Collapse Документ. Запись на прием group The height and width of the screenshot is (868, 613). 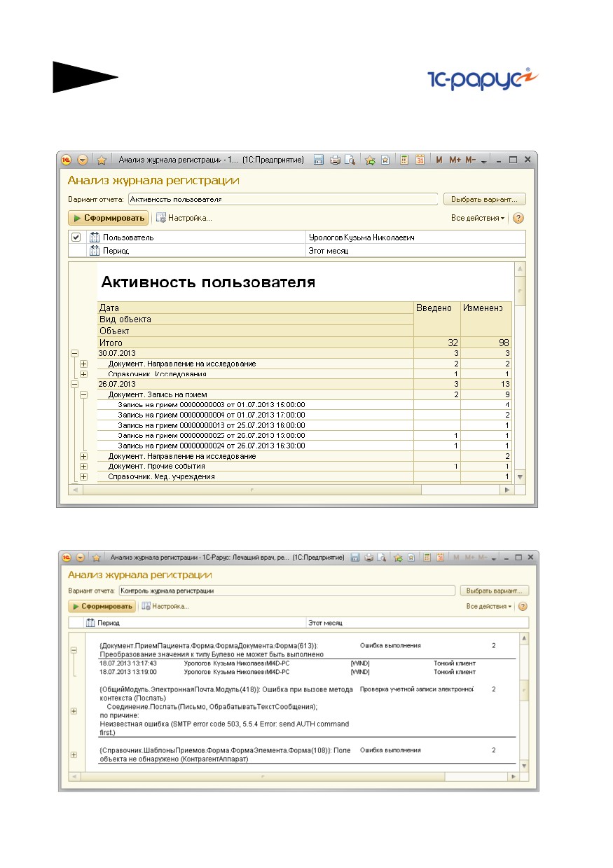pyautogui.click(x=84, y=394)
